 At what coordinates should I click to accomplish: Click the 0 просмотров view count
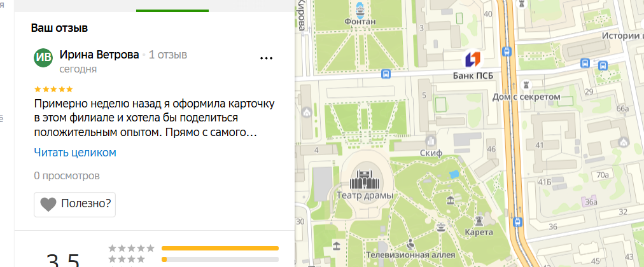(x=67, y=176)
